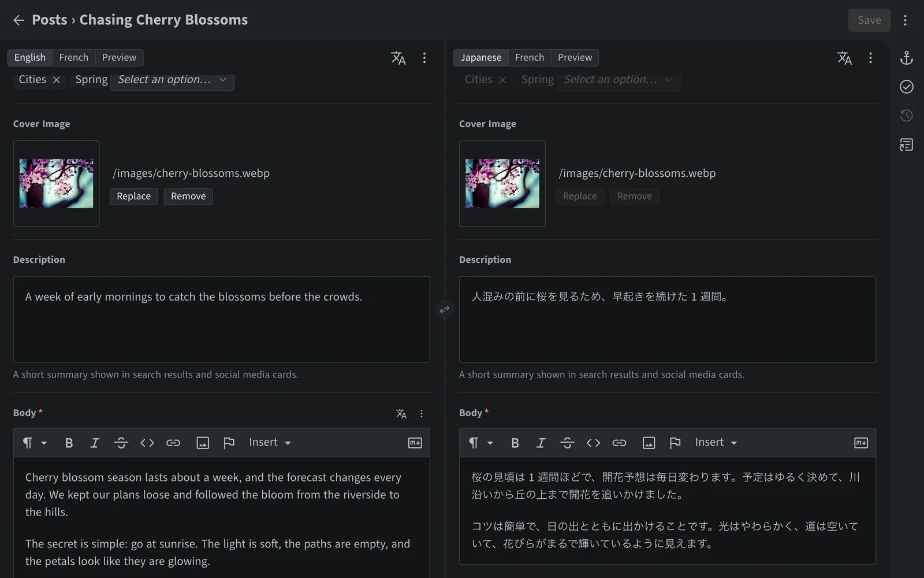Open Insert dropdown in English body toolbar
Image resolution: width=924 pixels, height=578 pixels.
270,443
